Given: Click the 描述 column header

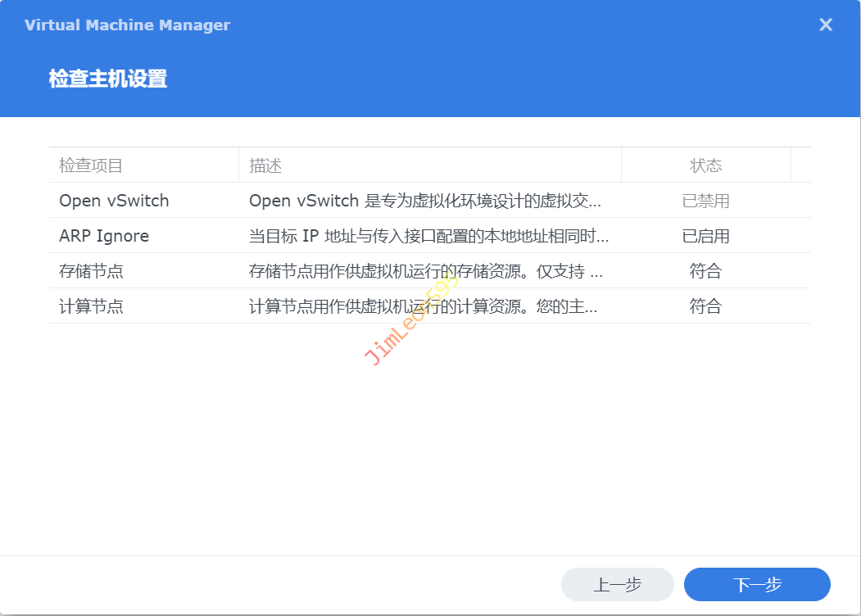Looking at the screenshot, I should tap(265, 165).
